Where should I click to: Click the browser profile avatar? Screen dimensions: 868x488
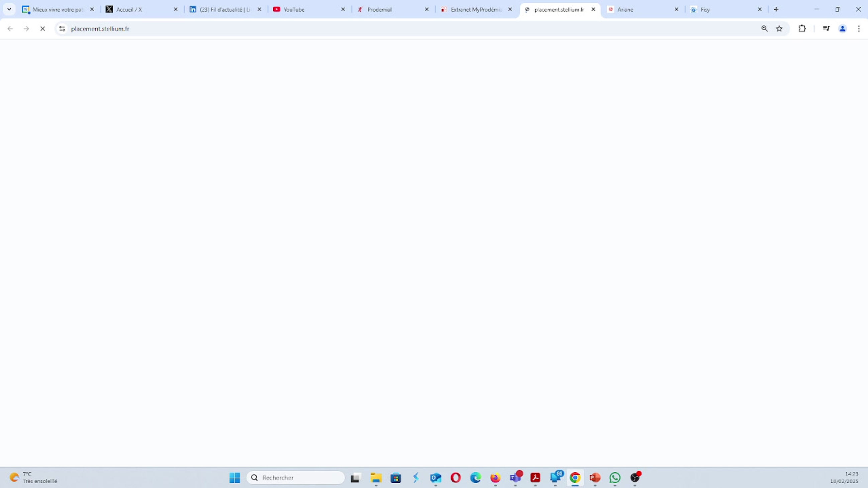[x=842, y=29]
